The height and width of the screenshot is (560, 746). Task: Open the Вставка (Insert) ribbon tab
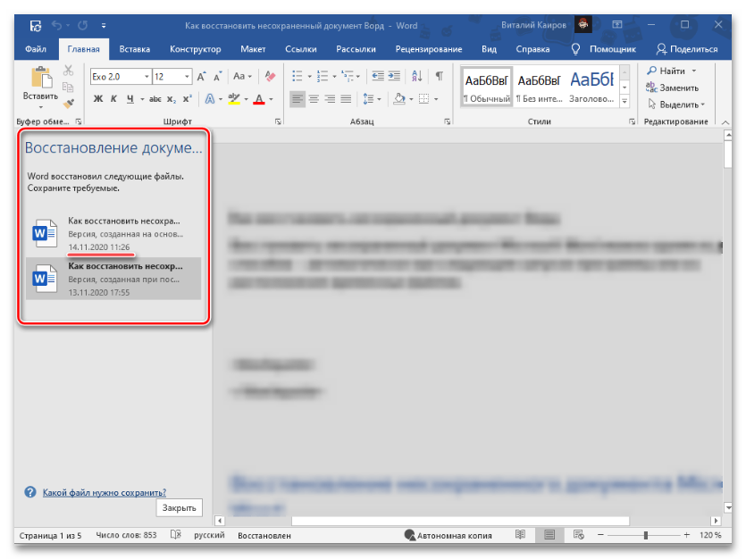[134, 49]
